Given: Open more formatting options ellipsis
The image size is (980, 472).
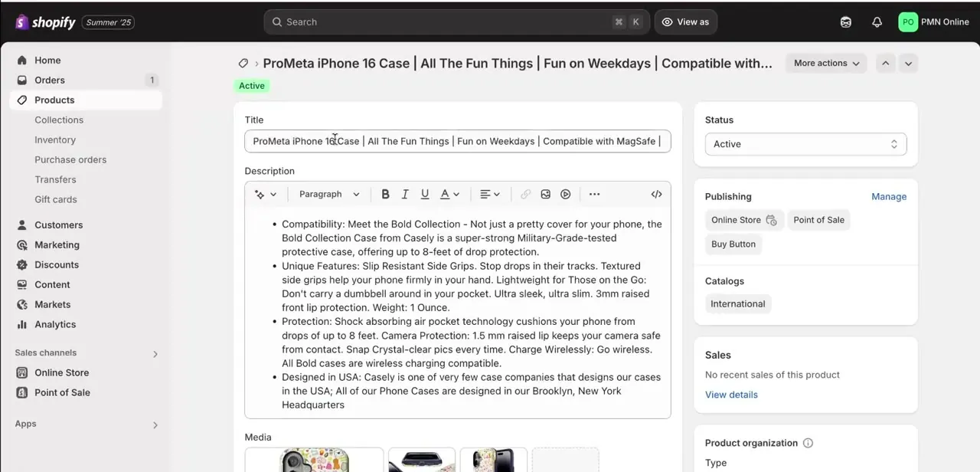Looking at the screenshot, I should [x=594, y=195].
